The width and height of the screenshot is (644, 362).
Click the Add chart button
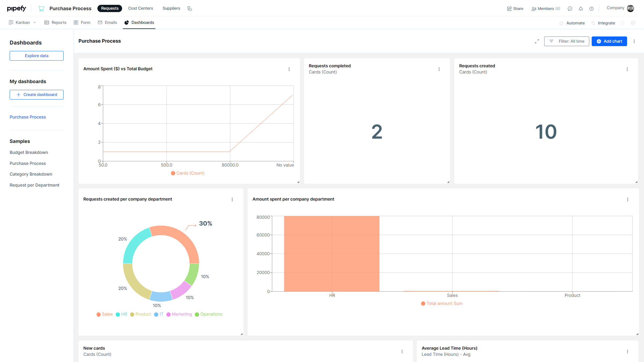pyautogui.click(x=609, y=41)
